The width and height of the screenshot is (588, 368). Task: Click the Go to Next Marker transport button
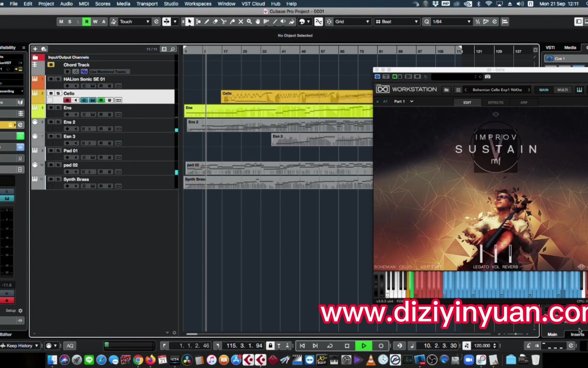click(x=315, y=346)
